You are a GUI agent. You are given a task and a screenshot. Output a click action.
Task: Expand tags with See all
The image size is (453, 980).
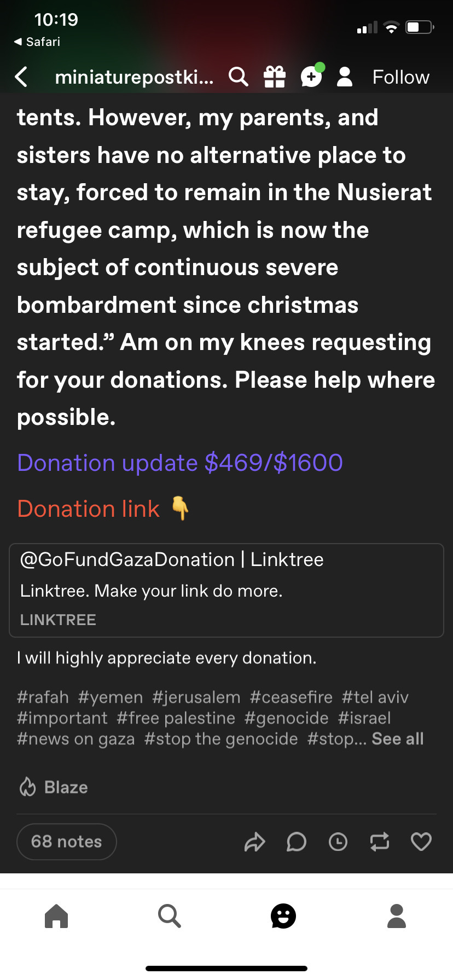398,739
